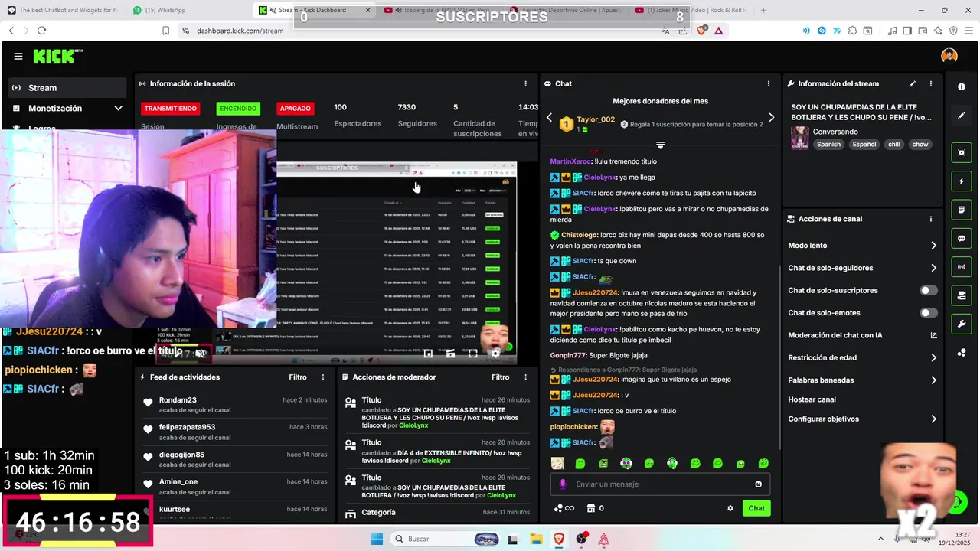
Task: Open Filtro in Acciones de moderador
Action: (x=500, y=377)
